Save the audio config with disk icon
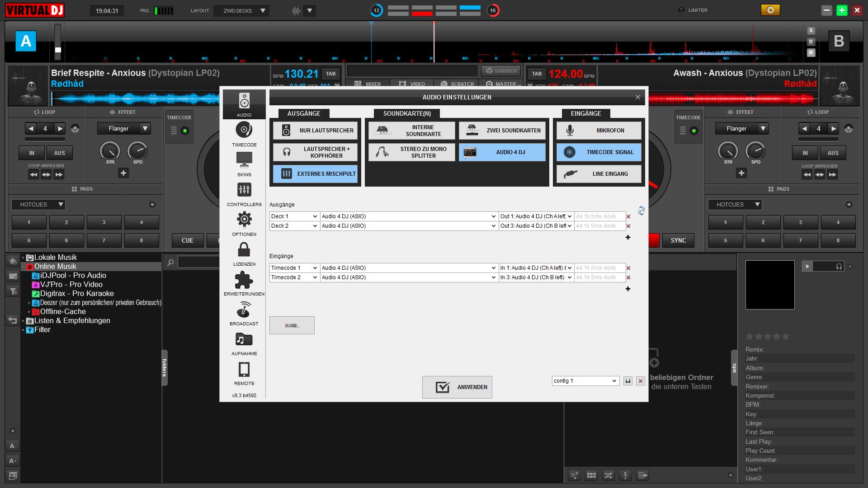The height and width of the screenshot is (488, 868). (627, 381)
